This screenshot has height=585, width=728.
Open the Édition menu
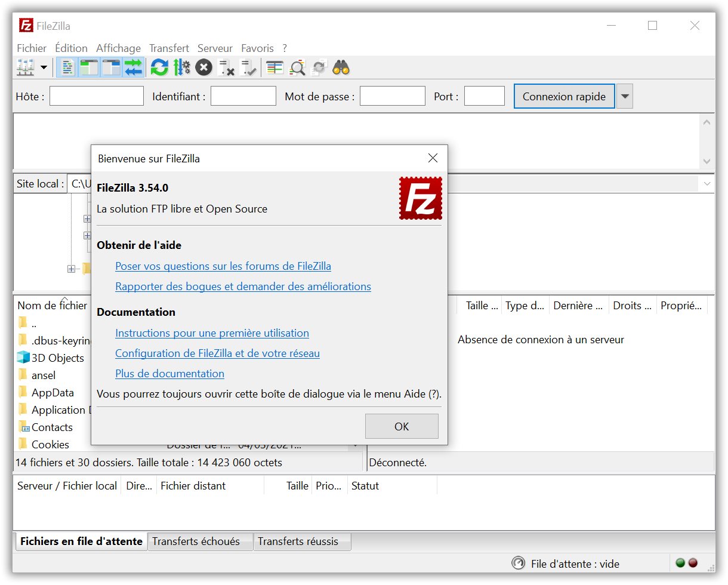[x=71, y=48]
